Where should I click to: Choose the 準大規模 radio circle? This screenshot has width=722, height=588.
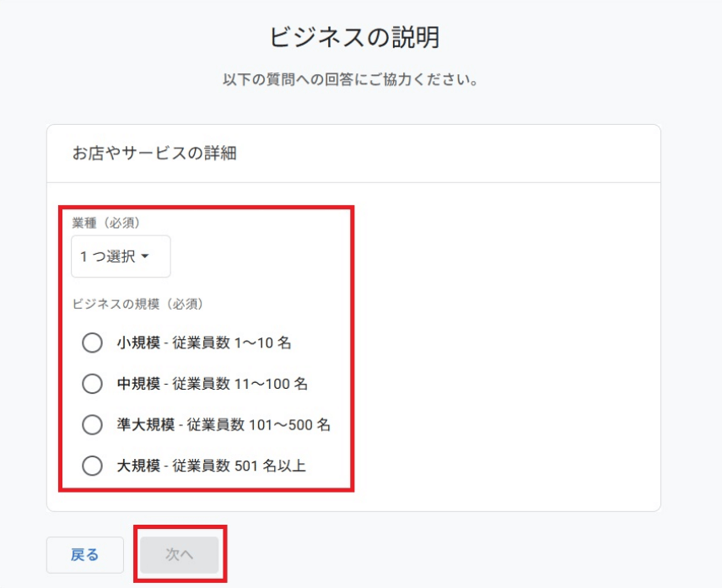coord(92,424)
